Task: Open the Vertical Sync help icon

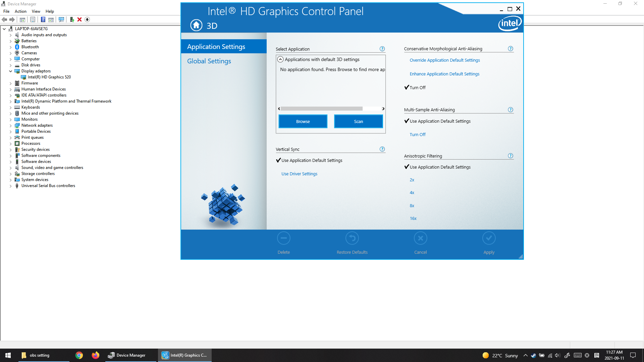Action: [x=382, y=149]
